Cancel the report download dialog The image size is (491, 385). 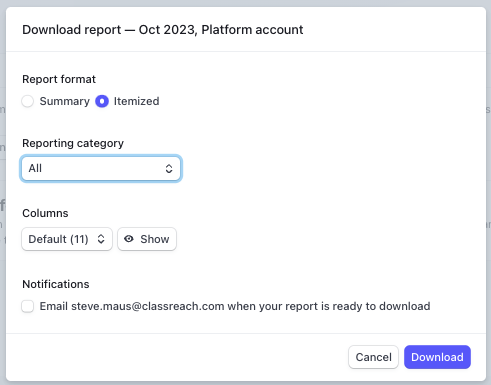click(373, 357)
